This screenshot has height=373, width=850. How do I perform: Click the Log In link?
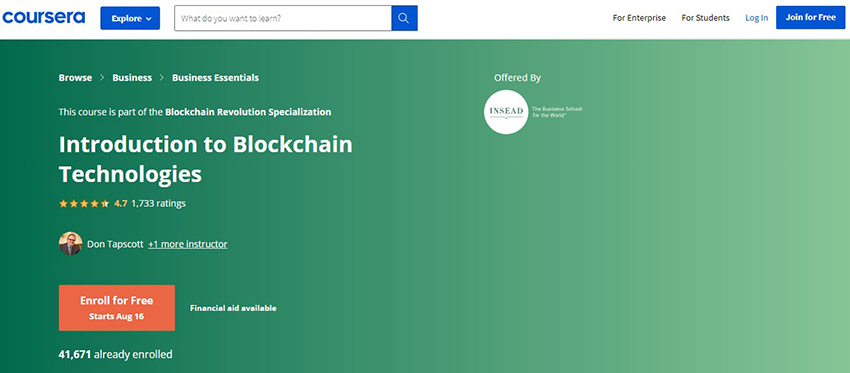[756, 18]
